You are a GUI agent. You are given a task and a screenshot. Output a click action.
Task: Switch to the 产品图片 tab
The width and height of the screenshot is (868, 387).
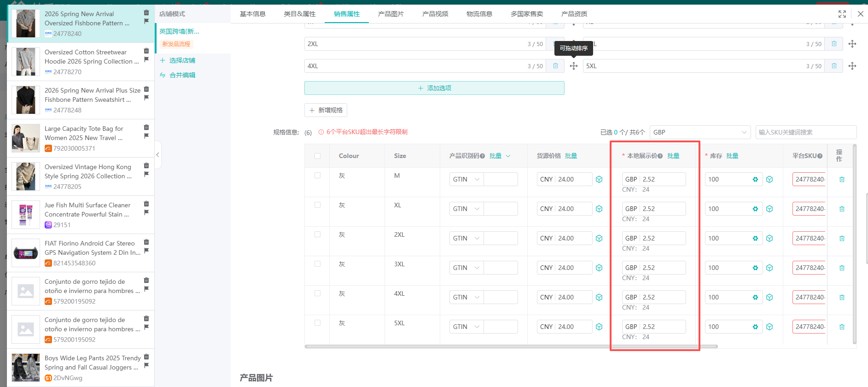click(390, 14)
